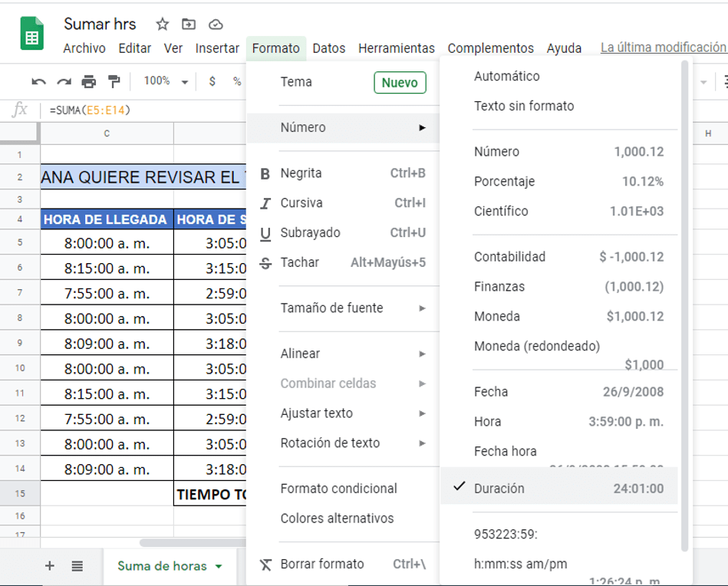The image size is (728, 586).
Task: Open Suma de horas tab dropdown arrow
Action: coord(219,566)
